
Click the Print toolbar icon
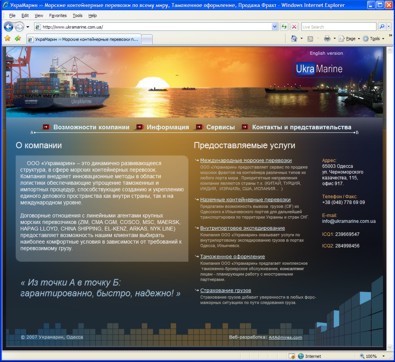[327, 39]
